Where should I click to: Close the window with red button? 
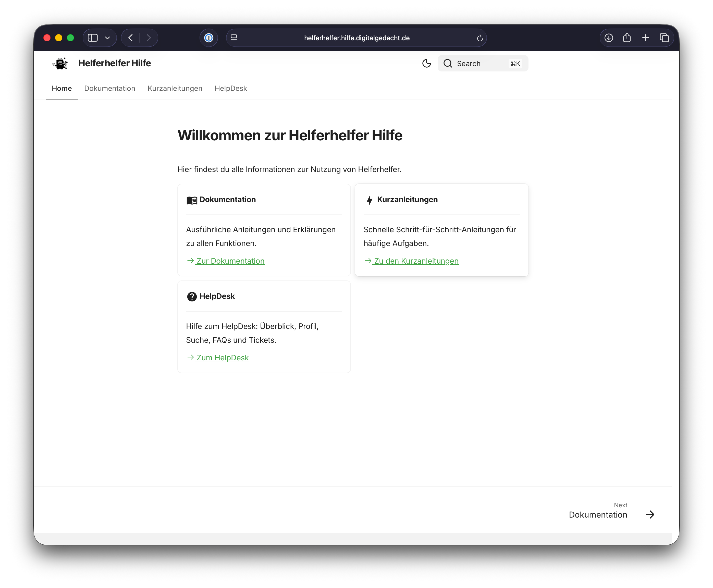tap(47, 38)
